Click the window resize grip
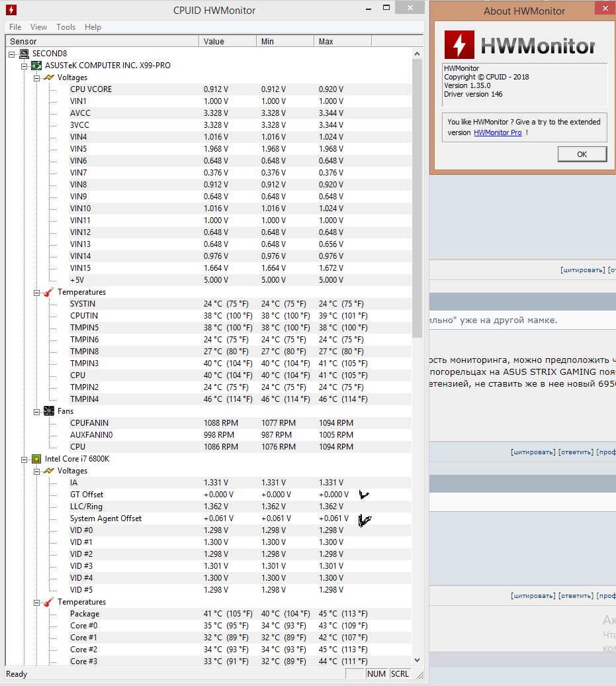616x686 pixels. tap(419, 675)
